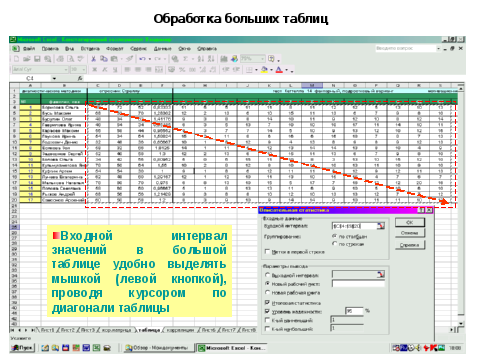Open the Файл menu

29,49
